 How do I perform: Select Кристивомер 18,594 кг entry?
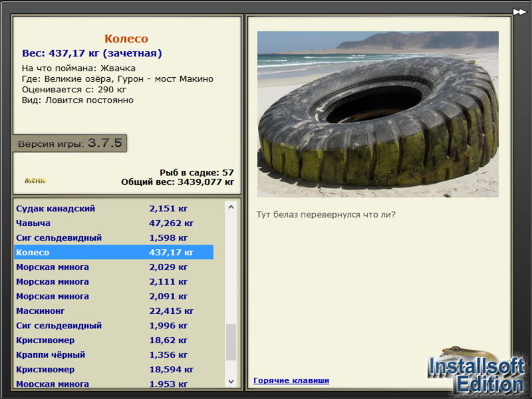tap(114, 369)
